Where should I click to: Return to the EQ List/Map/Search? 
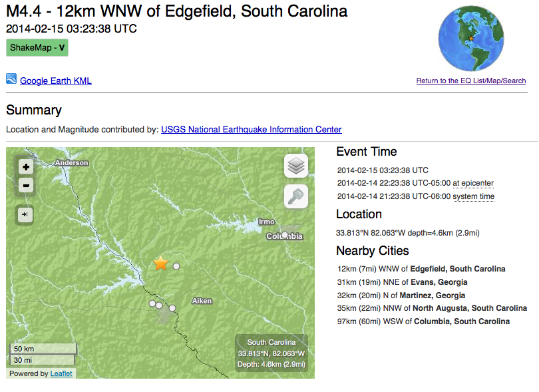point(471,81)
